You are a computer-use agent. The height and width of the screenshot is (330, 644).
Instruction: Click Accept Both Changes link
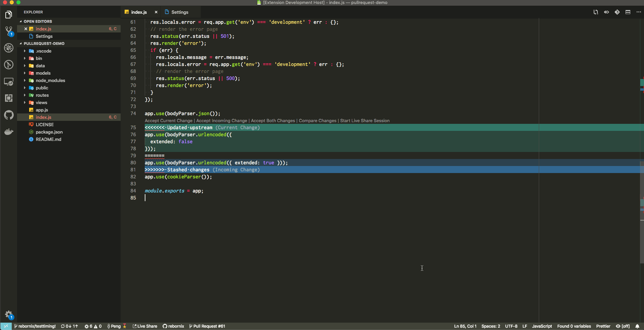273,120
